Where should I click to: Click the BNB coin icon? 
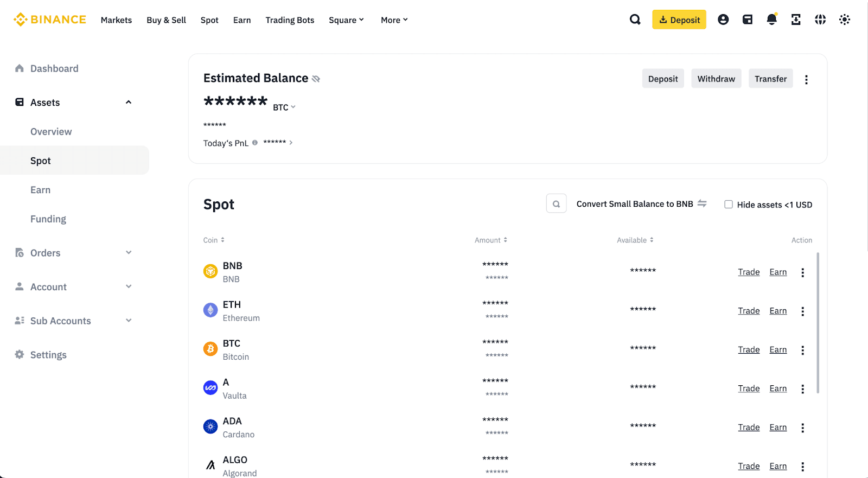(210, 271)
